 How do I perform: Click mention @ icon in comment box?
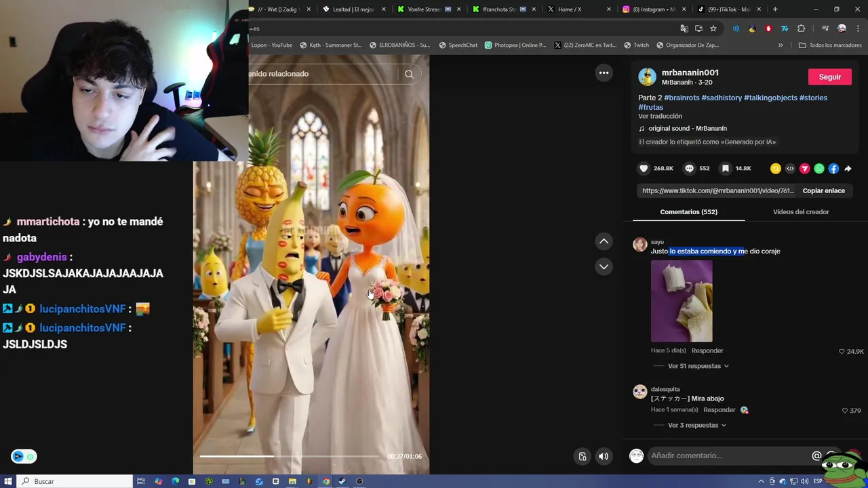tap(816, 456)
